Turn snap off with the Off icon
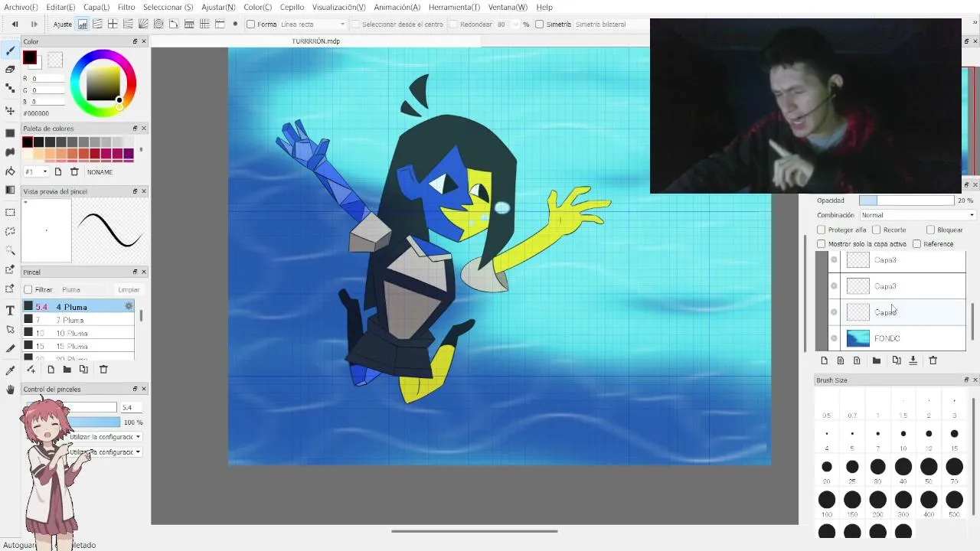The width and height of the screenshot is (980, 551). [82, 24]
